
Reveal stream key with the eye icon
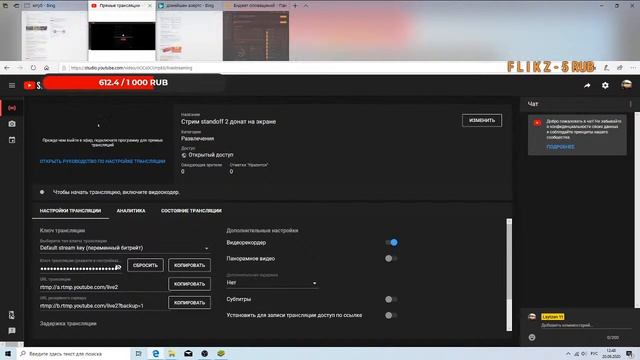pos(118,267)
